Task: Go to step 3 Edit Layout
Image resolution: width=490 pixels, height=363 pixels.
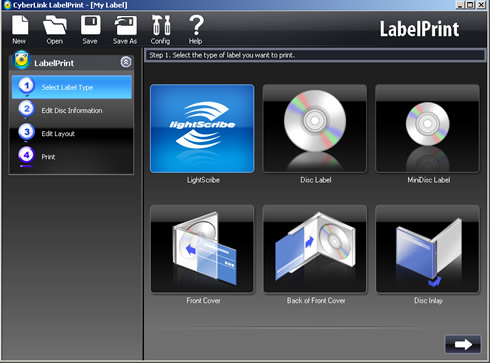Action: (72, 133)
